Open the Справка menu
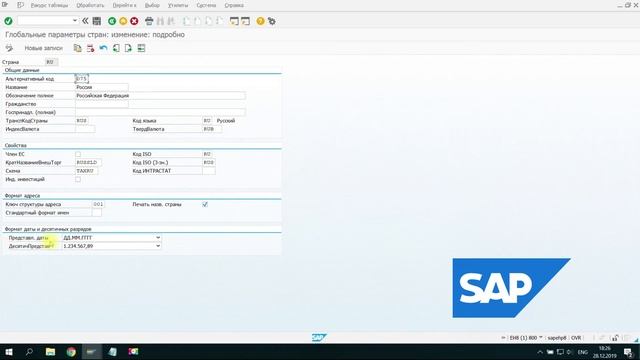Viewport: 640px width, 360px height. pos(234,5)
